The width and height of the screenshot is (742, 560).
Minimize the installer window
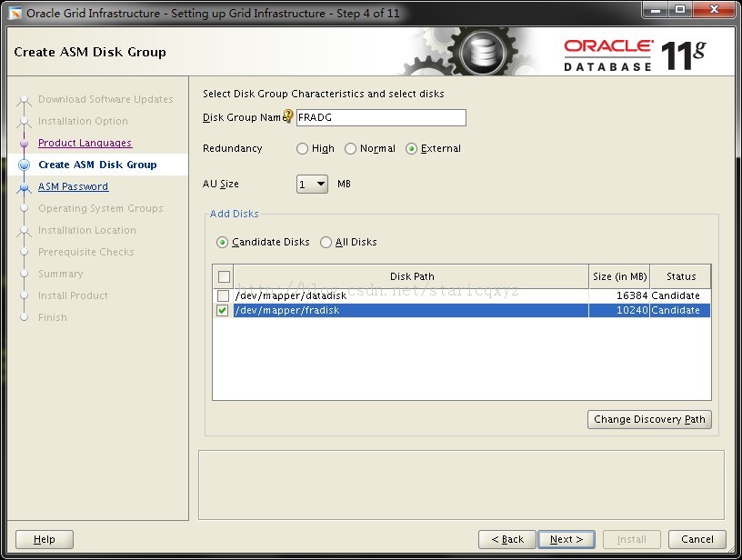pos(656,9)
